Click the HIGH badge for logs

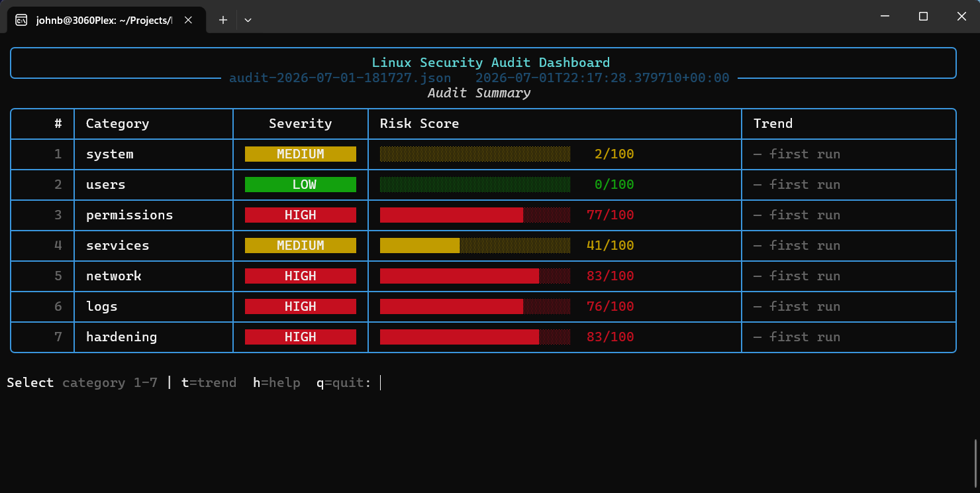point(301,307)
